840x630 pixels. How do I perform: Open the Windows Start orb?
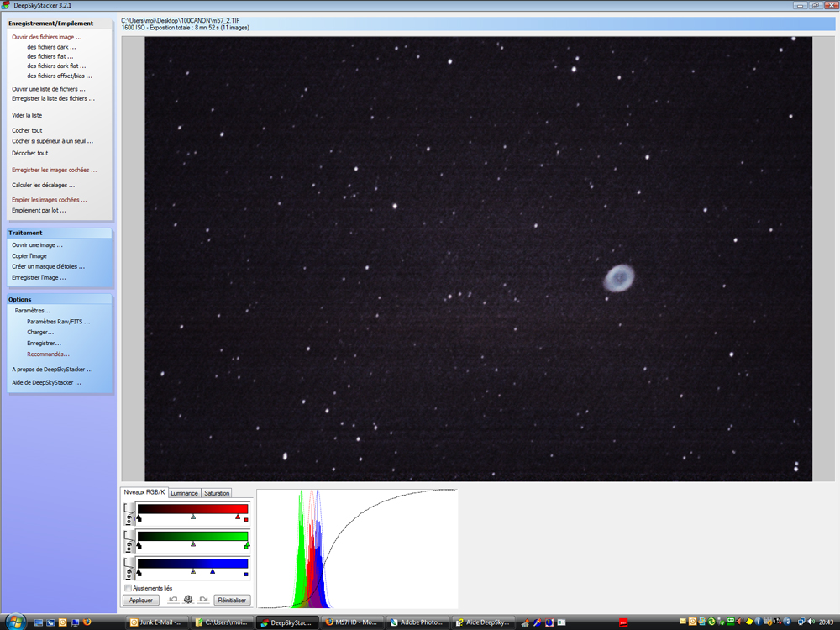[x=15, y=622]
